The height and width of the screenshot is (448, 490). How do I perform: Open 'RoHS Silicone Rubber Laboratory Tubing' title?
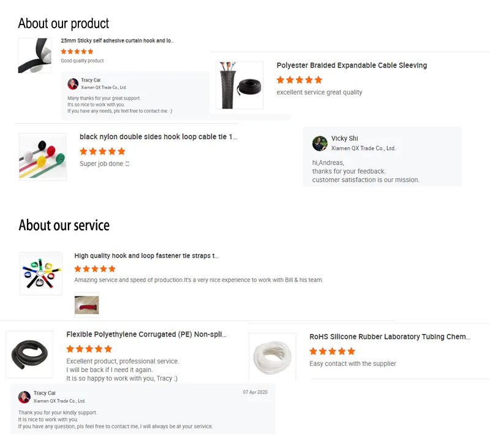390,336
